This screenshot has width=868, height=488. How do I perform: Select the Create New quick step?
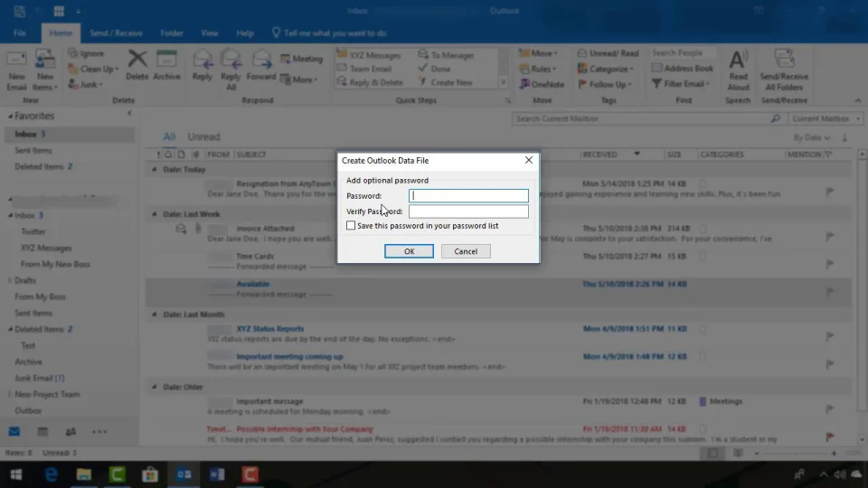(446, 82)
